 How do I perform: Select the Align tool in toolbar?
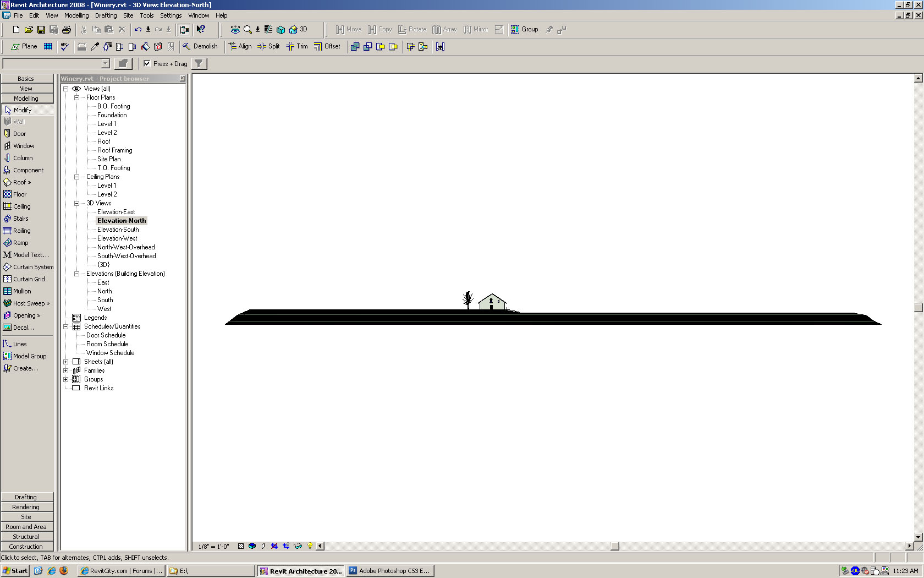point(240,47)
